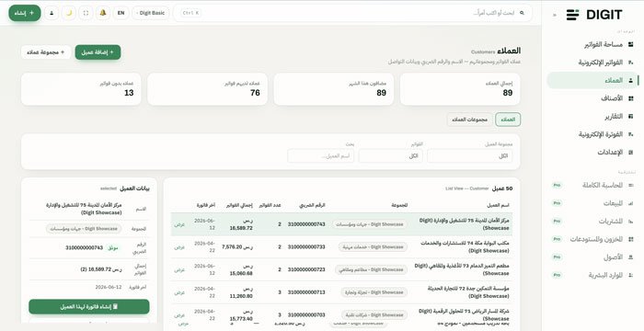Open المحاسبة الكاملة (full accounting) Pro icon
This screenshot has height=331, width=644.
tap(631, 185)
